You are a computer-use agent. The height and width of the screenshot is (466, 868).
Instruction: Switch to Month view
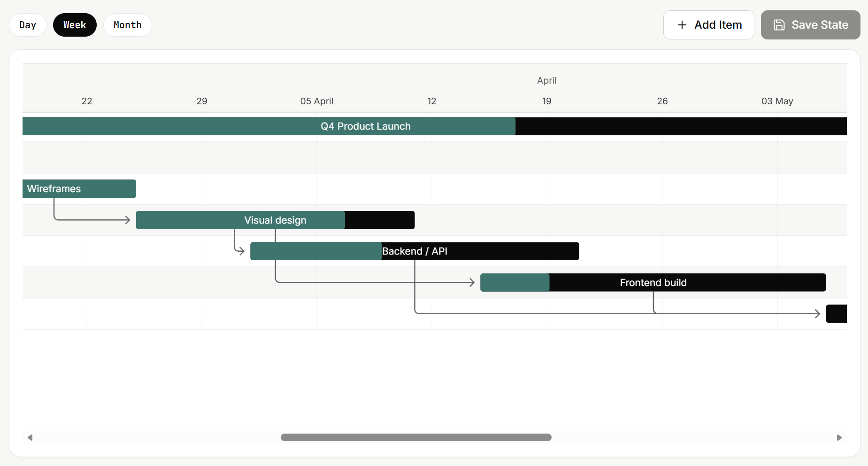click(x=127, y=25)
